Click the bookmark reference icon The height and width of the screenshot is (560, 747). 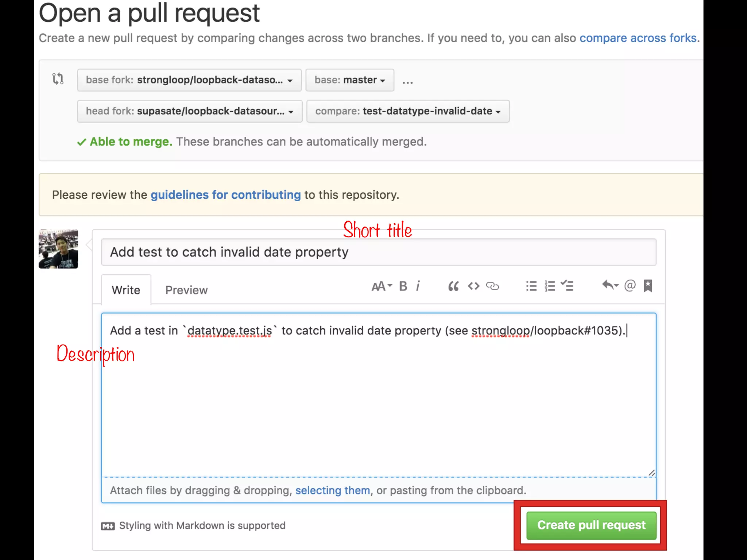[x=648, y=286]
